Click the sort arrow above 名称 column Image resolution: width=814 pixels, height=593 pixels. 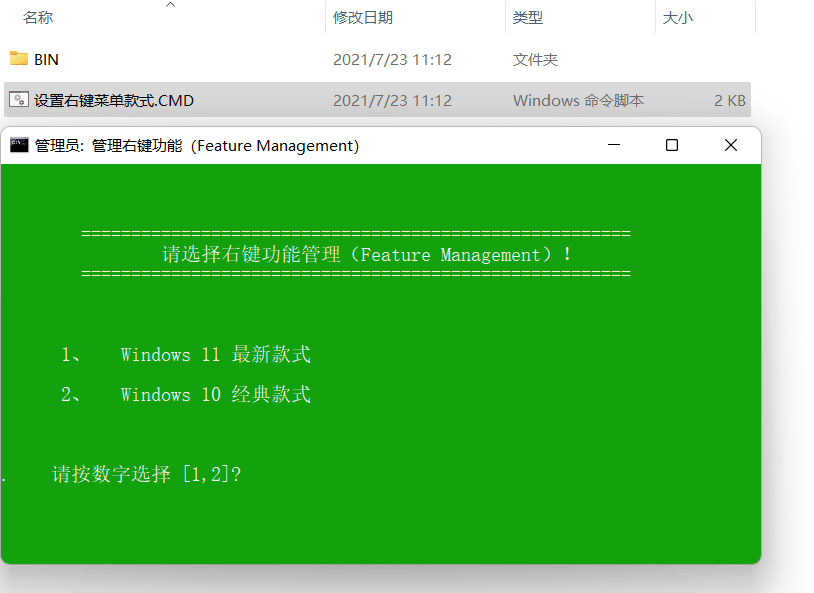[170, 5]
